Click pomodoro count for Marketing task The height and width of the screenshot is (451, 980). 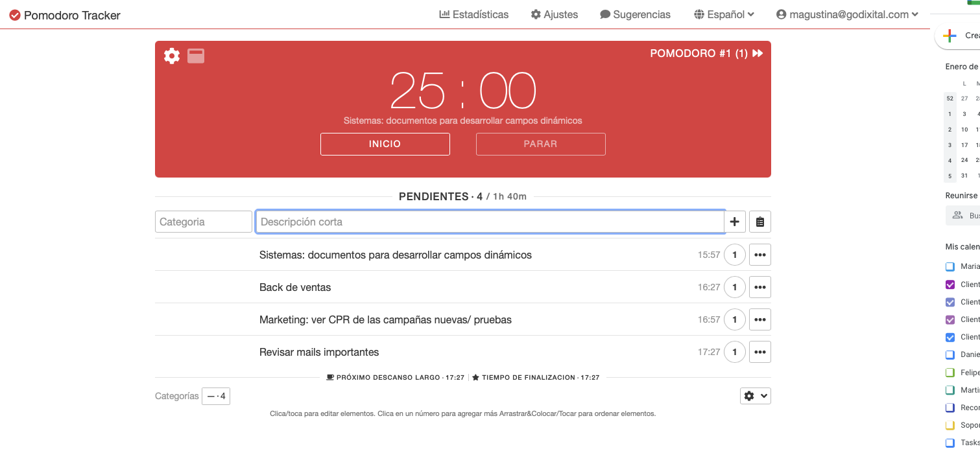tap(734, 319)
